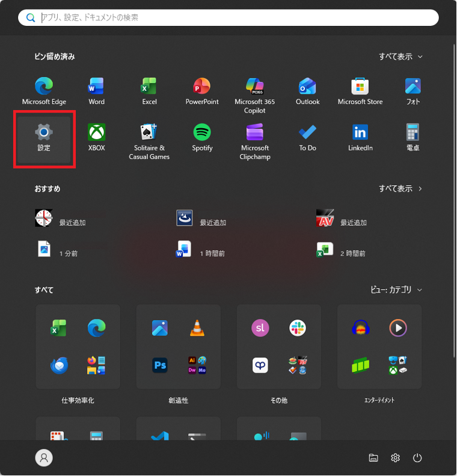Click the search magnifier icon
The width and height of the screenshot is (457, 476).
[x=30, y=17]
